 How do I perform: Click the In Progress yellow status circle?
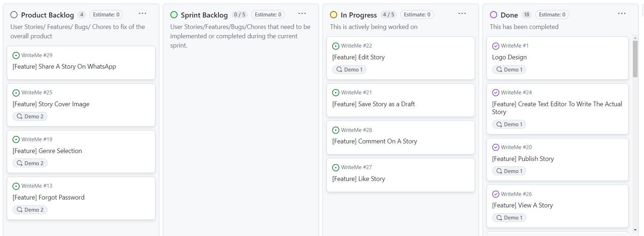334,15
